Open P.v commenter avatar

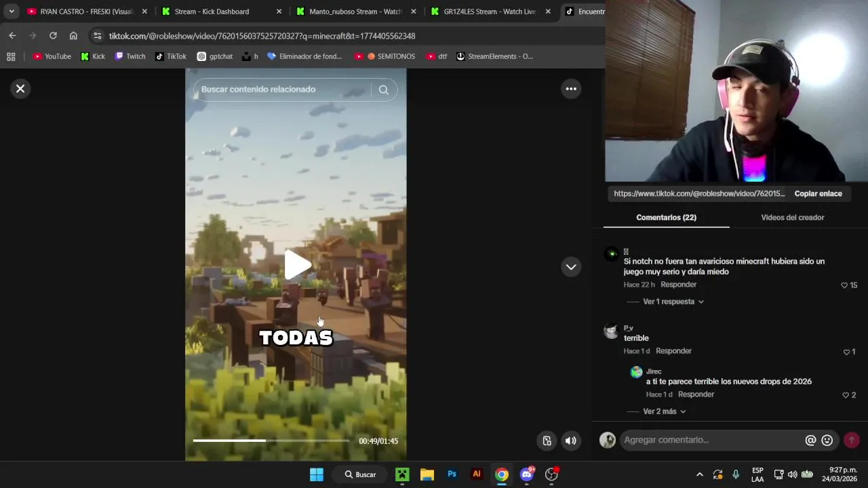tap(611, 331)
